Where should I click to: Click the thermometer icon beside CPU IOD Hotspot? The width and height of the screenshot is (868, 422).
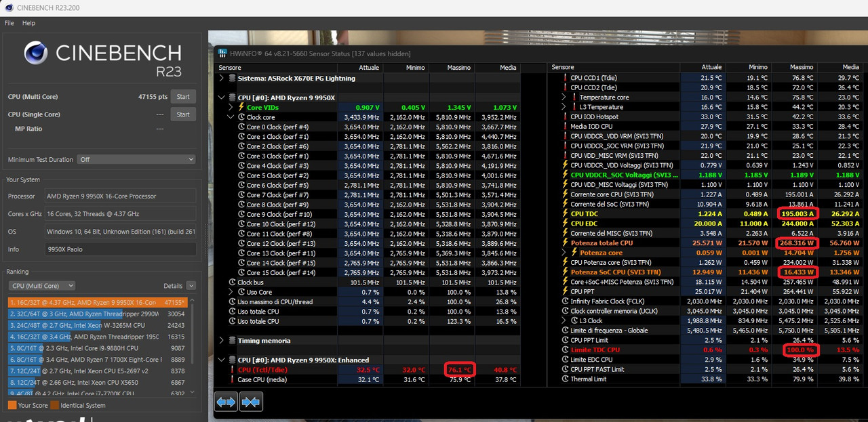[x=565, y=117]
